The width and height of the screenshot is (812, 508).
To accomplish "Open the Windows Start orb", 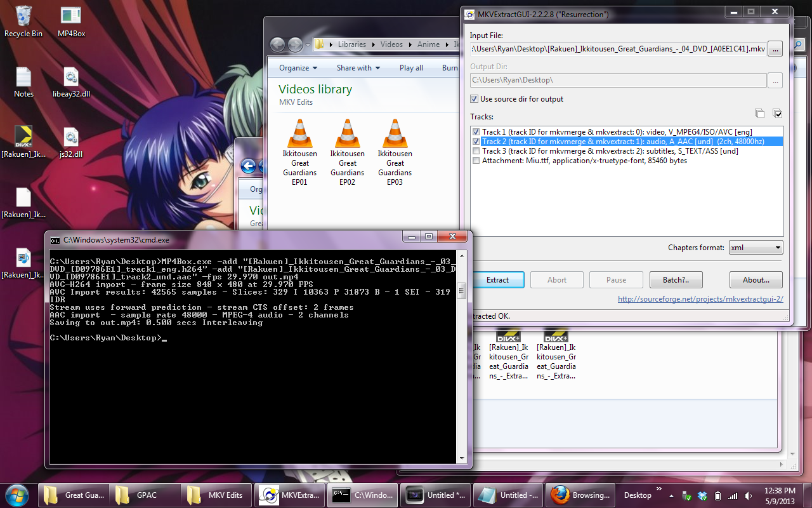I will pyautogui.click(x=16, y=495).
